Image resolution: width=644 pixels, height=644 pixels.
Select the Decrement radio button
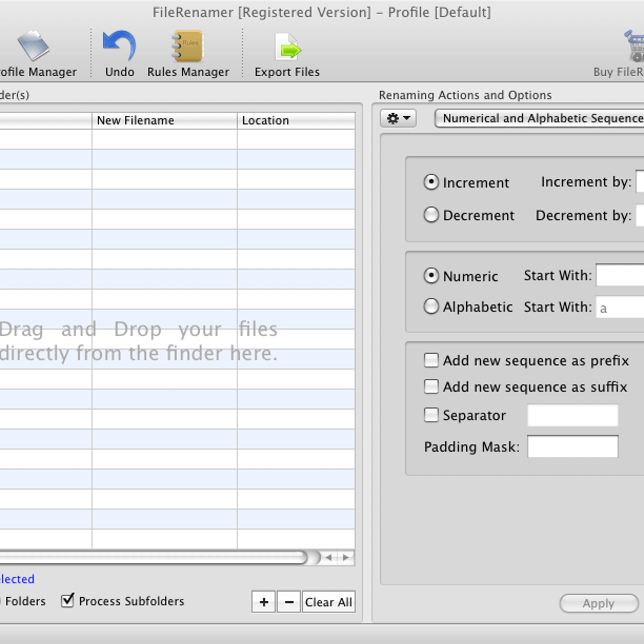pyautogui.click(x=431, y=215)
